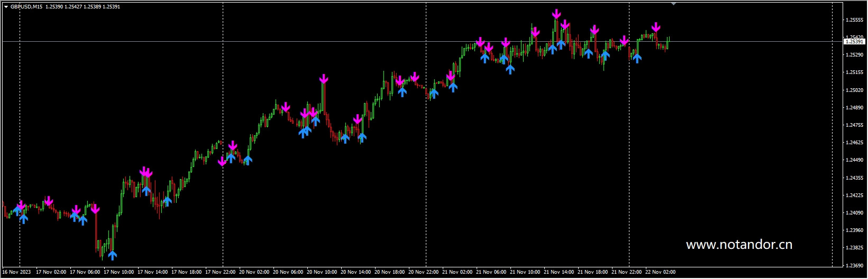Click the leftmost blue up arrow

(x=17, y=210)
